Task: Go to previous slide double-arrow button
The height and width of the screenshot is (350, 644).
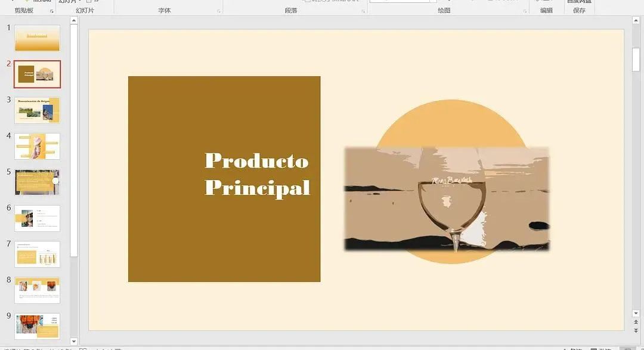Action: (x=636, y=323)
